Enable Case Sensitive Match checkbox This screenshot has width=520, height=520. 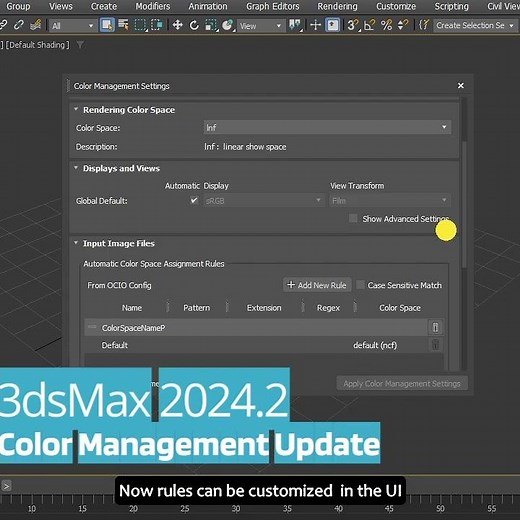(360, 285)
